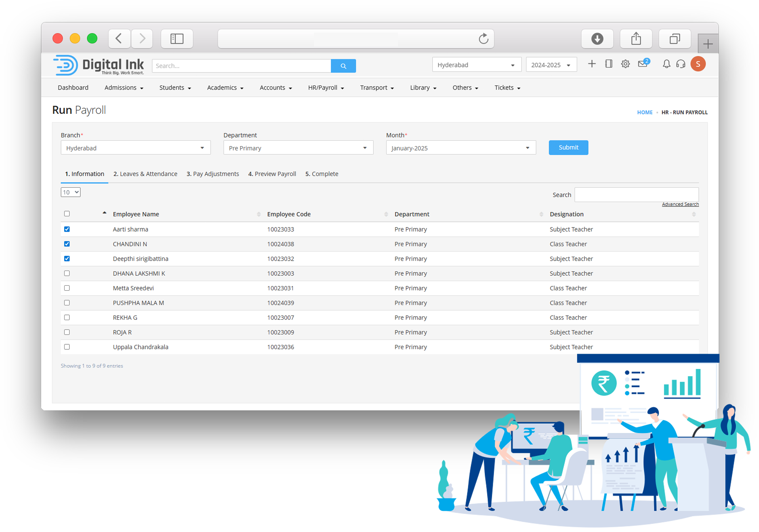759x532 pixels.
Task: Open the 2024-2025 academic year dropdown
Action: [x=551, y=65]
